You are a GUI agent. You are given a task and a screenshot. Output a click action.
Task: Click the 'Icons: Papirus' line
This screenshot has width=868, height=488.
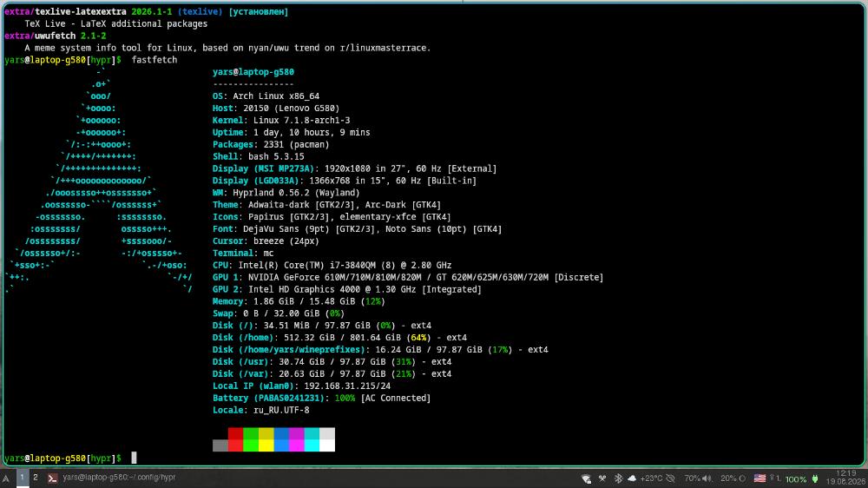tap(332, 217)
